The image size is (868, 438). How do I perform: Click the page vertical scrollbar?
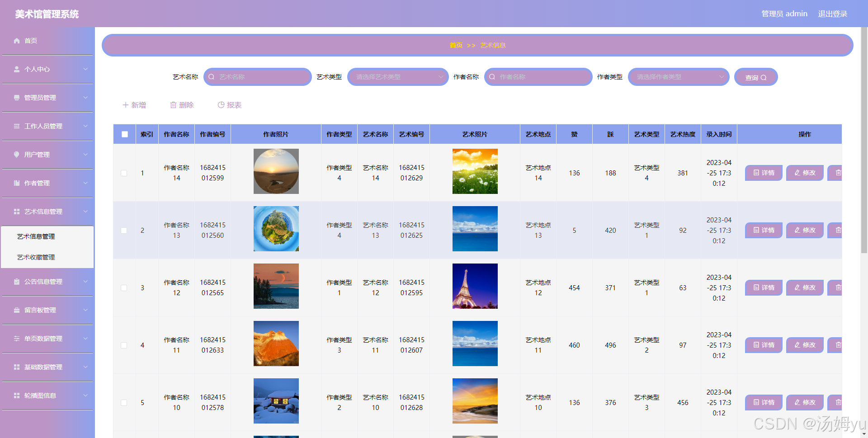[x=864, y=140]
